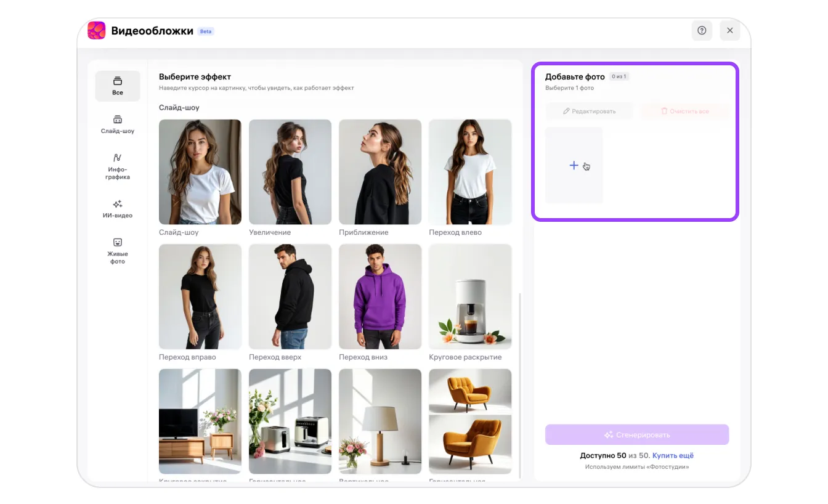Select the Приближение effect thumbnail
This screenshot has height=504, width=828.
(380, 172)
